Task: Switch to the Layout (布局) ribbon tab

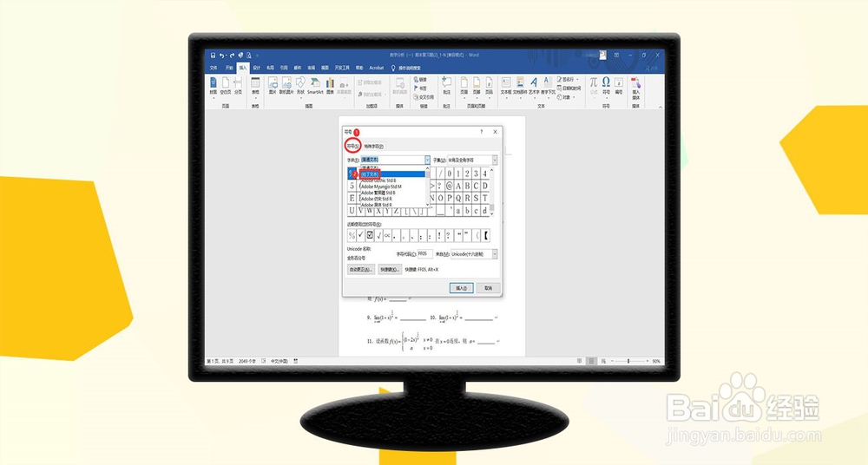Action: pos(270,68)
